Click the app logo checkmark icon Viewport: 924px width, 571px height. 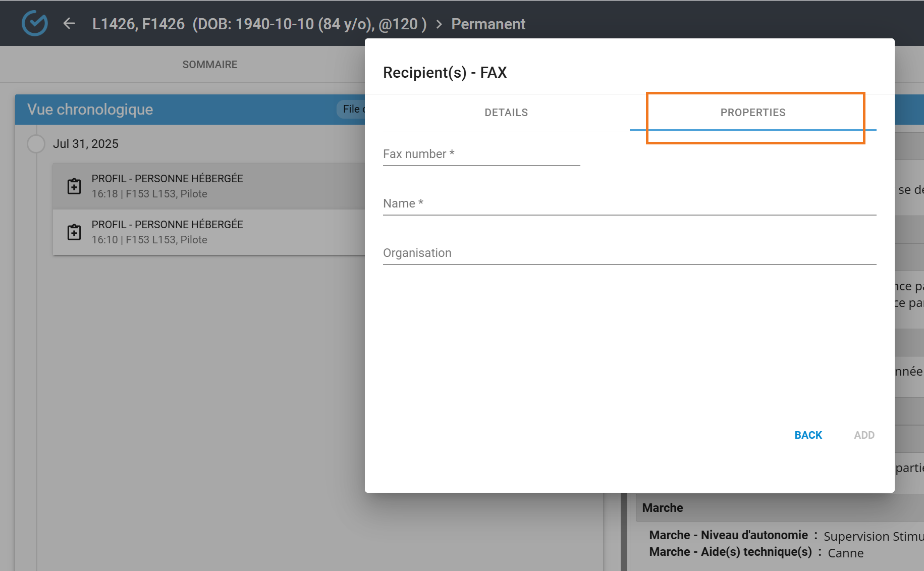pos(35,23)
